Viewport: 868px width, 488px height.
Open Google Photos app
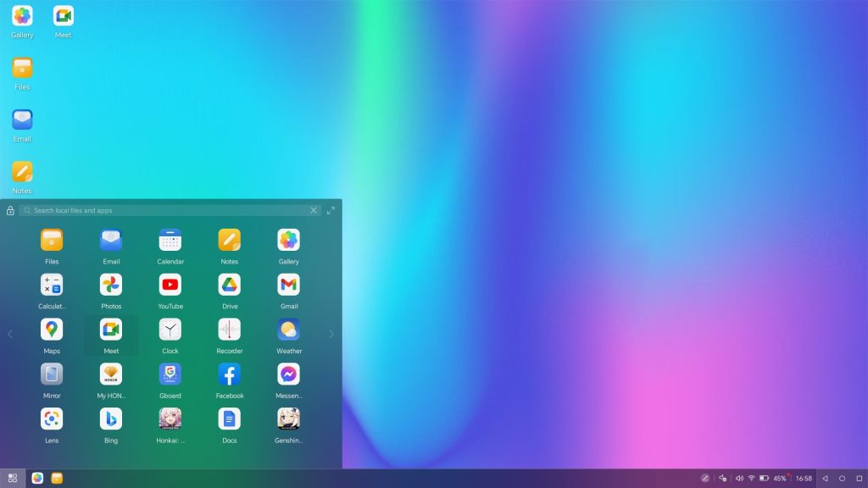[111, 285]
